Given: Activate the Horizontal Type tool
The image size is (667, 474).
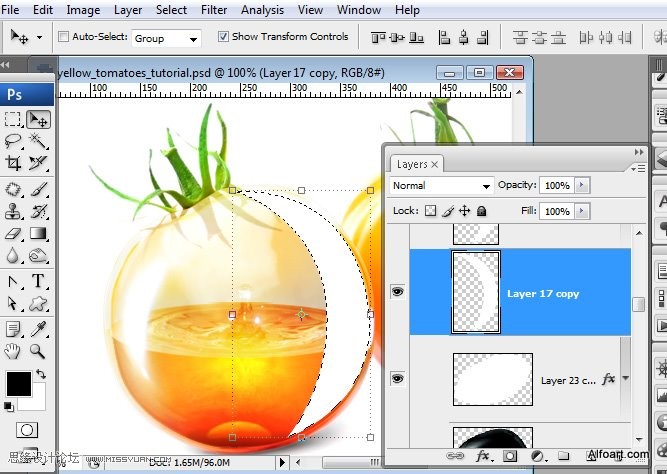Looking at the screenshot, I should 38,281.
